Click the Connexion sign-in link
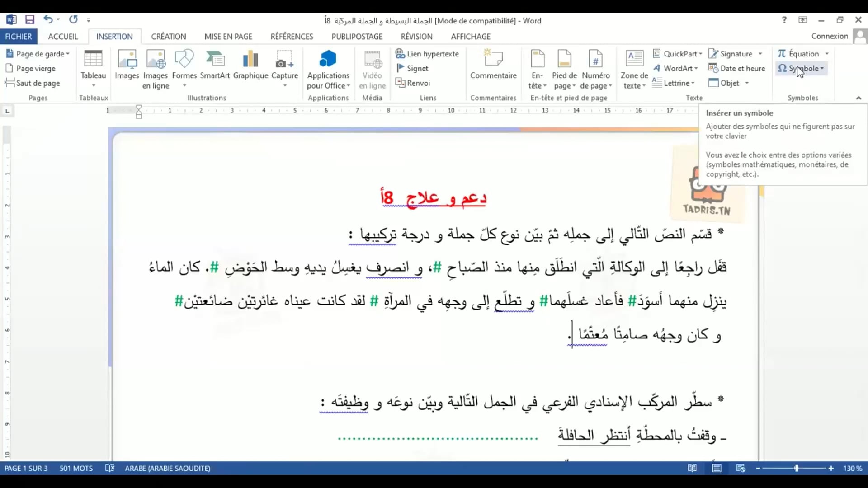The image size is (868, 488). 829,36
